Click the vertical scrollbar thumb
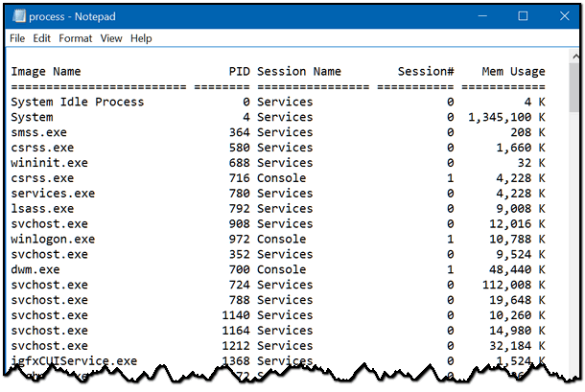The image size is (585, 392). pyautogui.click(x=574, y=87)
